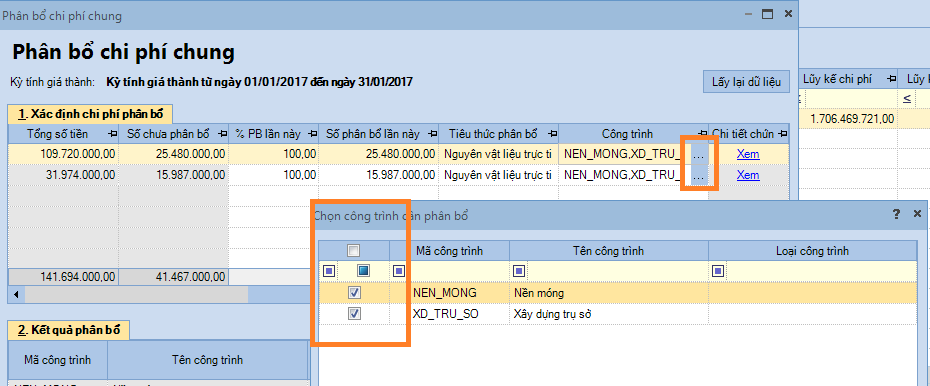Click the horizontal scrollbar left arrow

15,295
